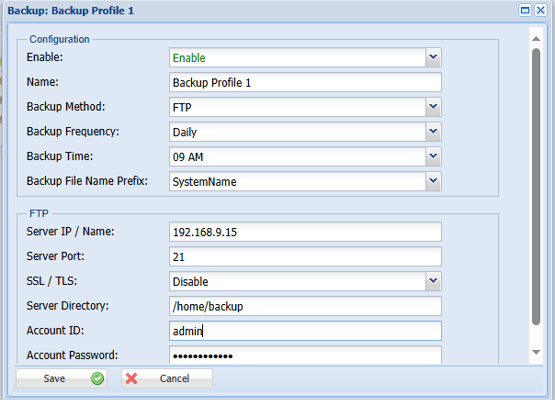Click the SSL / TLS: label

(x=52, y=281)
